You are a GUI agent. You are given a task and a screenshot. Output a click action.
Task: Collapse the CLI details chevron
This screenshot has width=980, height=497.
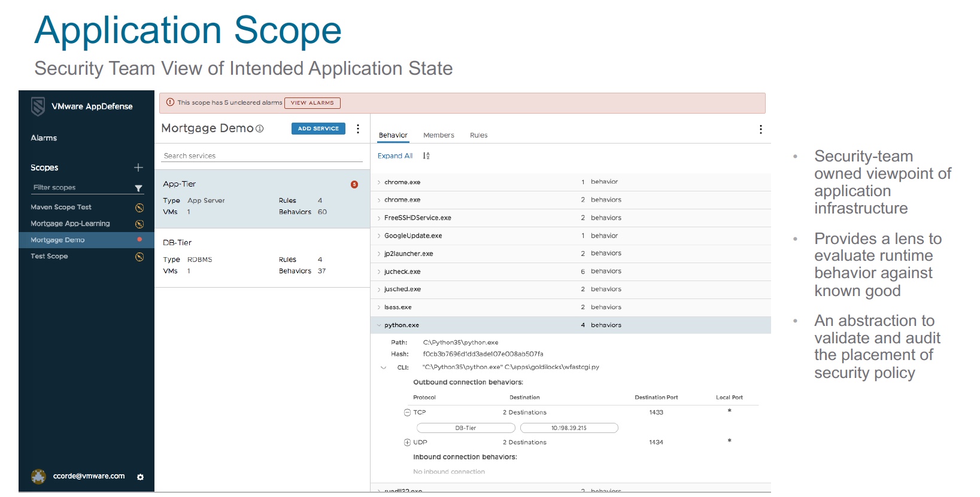[x=383, y=367]
